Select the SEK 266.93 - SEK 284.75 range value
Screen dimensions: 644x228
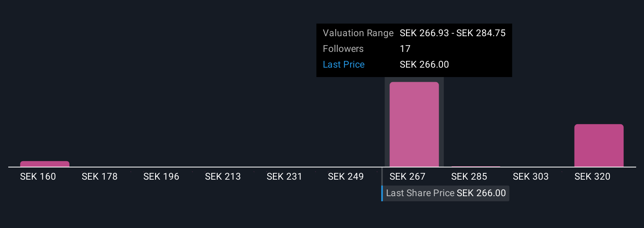point(453,33)
